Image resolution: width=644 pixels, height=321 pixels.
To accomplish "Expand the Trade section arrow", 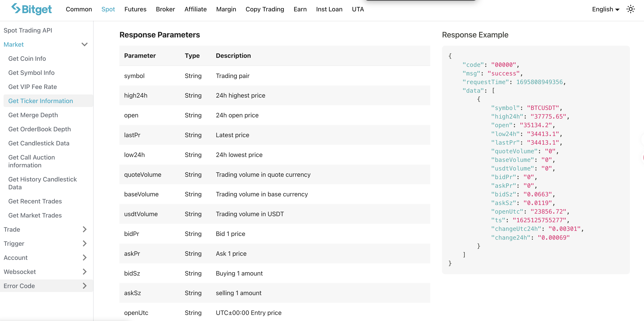I will [85, 229].
